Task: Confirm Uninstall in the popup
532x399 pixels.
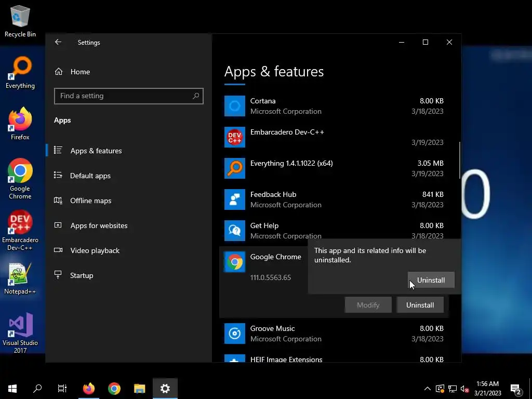Action: pos(431,280)
